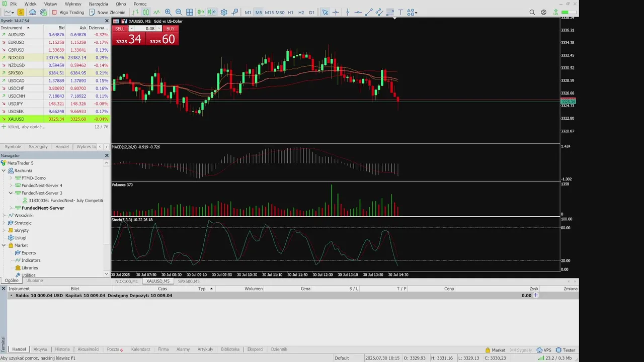This screenshot has height=362, width=644.
Task: Open the Tester button at bottom right
Action: tap(566, 350)
